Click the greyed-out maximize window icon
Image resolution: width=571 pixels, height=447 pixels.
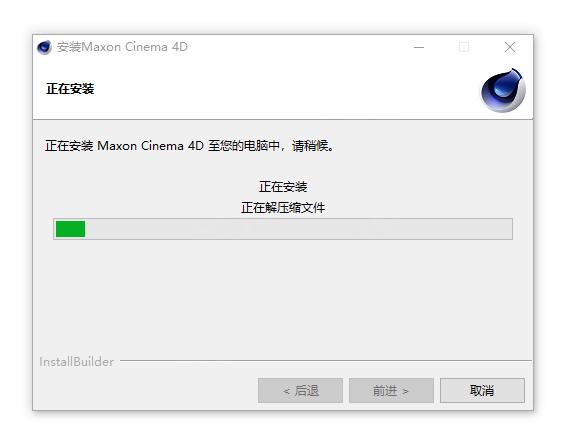pos(464,47)
